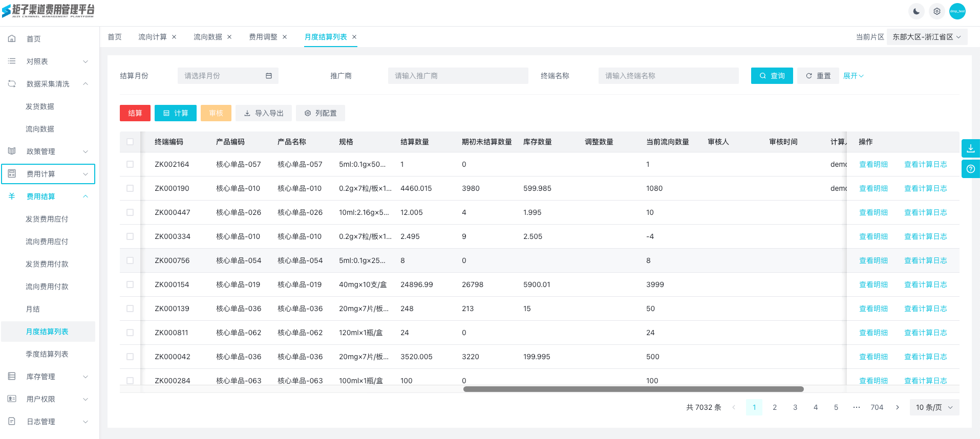The image size is (980, 439).
Task: Click calendar icon in month picker
Action: click(269, 76)
